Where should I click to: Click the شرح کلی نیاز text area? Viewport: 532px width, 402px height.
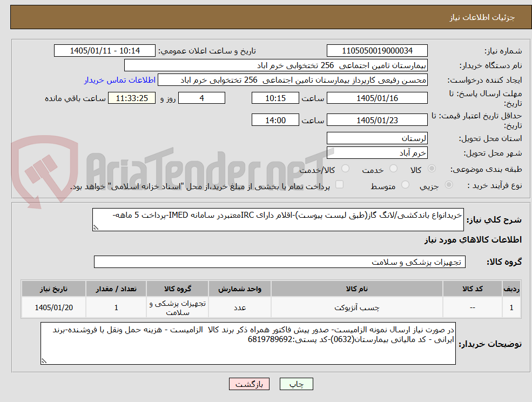coord(278,220)
